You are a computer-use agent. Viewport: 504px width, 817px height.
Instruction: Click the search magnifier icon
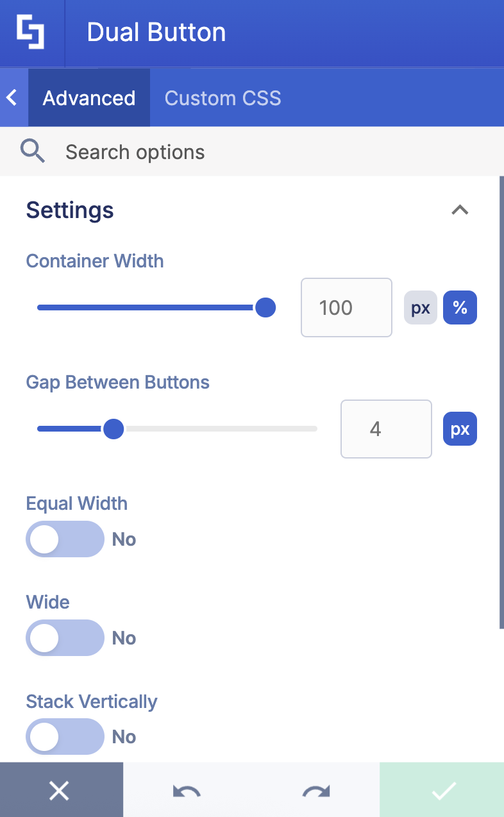[x=33, y=151]
